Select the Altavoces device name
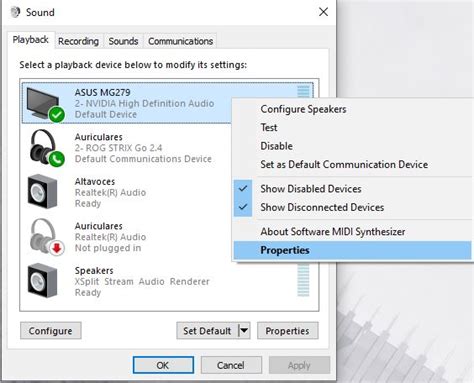The width and height of the screenshot is (474, 383). [x=95, y=181]
